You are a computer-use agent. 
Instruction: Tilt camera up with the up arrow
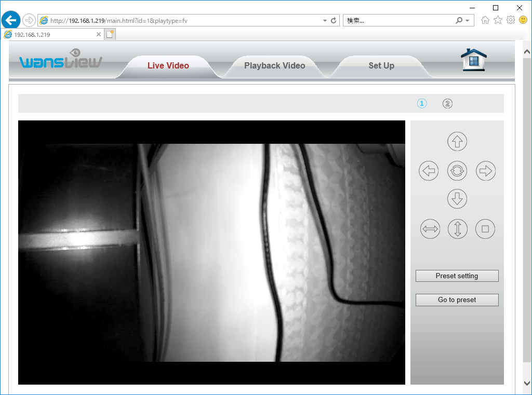click(x=457, y=141)
